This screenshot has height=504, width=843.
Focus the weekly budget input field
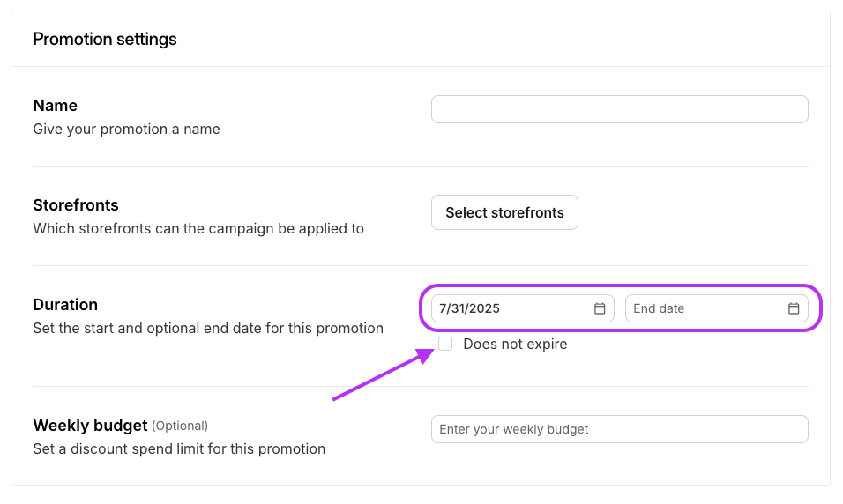[x=619, y=429]
